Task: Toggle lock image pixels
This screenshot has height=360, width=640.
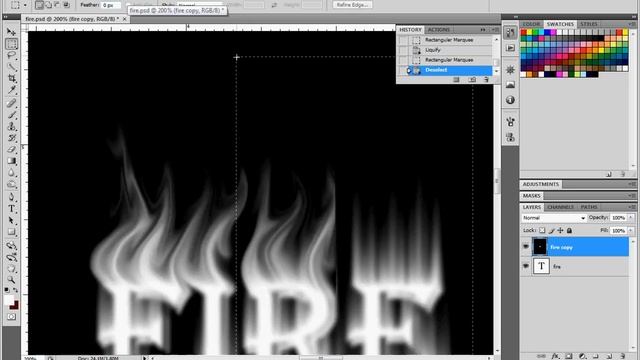Action: point(551,231)
